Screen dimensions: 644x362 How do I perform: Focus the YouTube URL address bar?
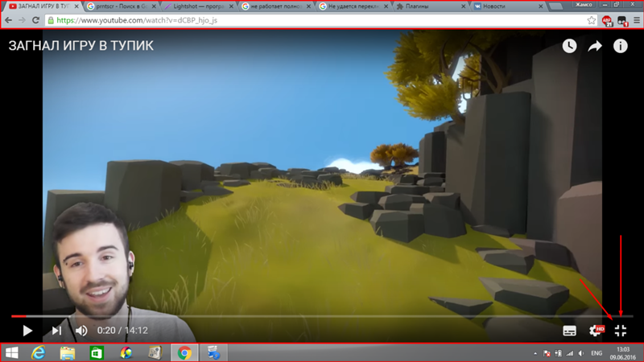[x=320, y=20]
